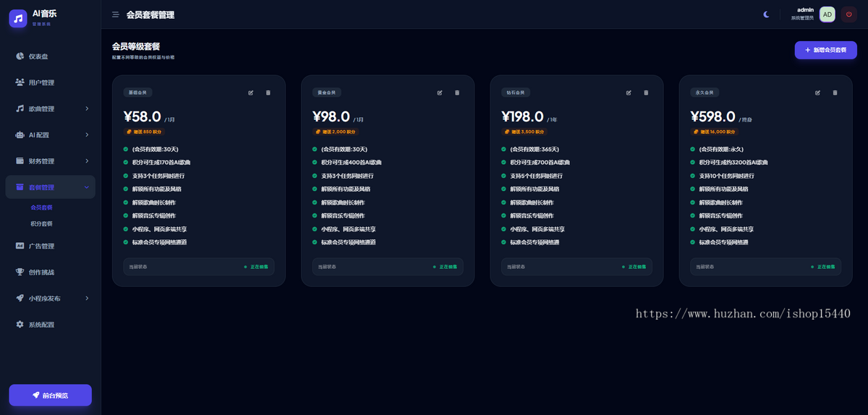Edit the 钻石会员 plan
Screen dimensions: 868x415
tap(629, 93)
